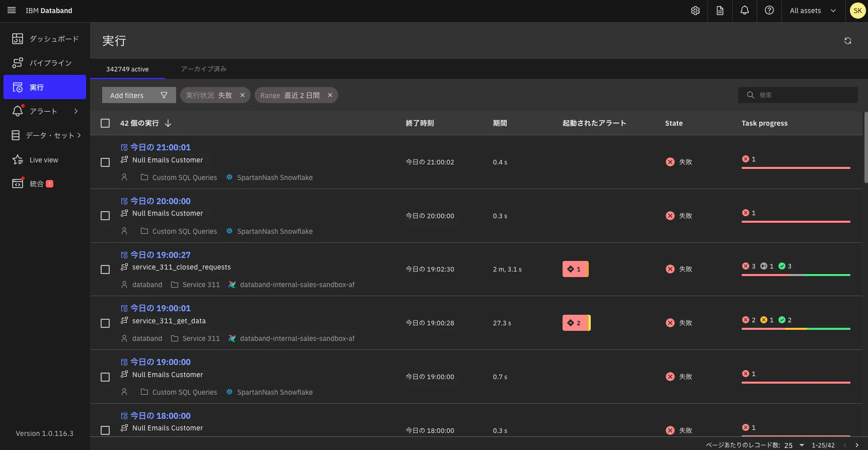
Task: Open the hamburger navigation menu
Action: [12, 11]
